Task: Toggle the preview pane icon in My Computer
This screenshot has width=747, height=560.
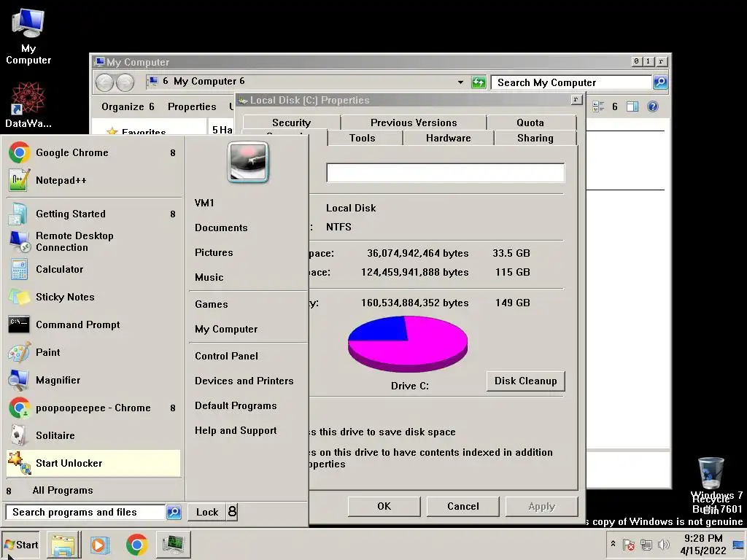Action: click(632, 106)
